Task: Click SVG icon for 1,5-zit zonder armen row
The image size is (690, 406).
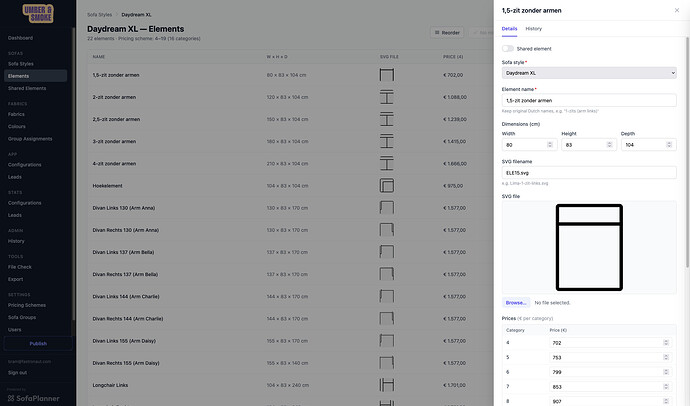Action: tap(387, 75)
